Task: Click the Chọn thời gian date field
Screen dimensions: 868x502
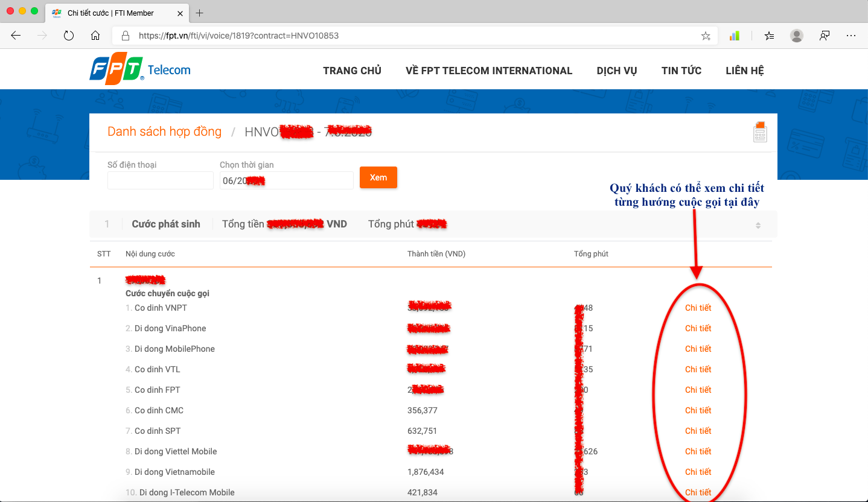Action: [x=287, y=180]
